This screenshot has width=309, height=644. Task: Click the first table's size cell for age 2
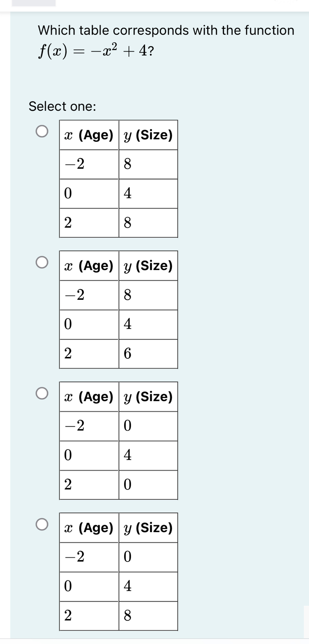tap(148, 223)
